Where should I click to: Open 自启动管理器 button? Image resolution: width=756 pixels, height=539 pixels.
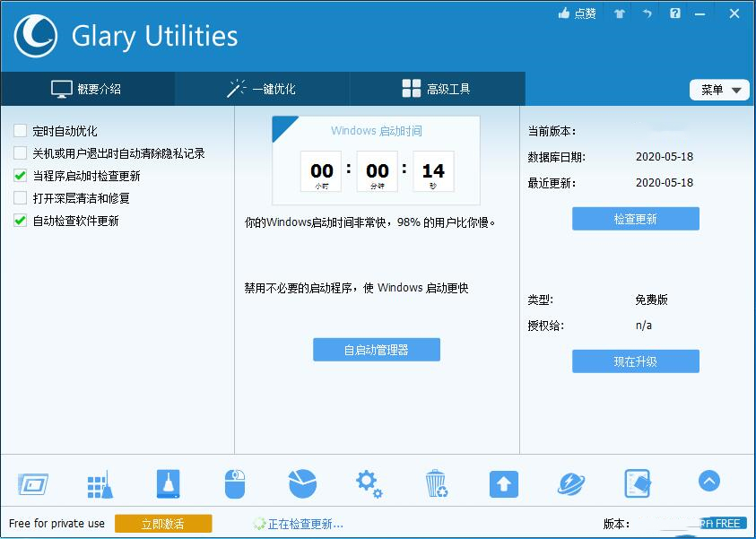(x=377, y=350)
